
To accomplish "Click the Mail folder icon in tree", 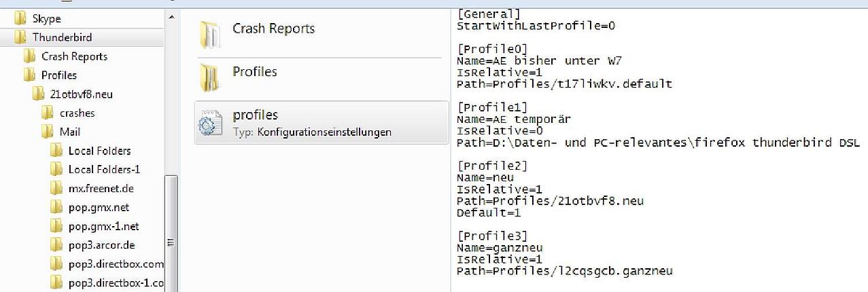I will 48,132.
